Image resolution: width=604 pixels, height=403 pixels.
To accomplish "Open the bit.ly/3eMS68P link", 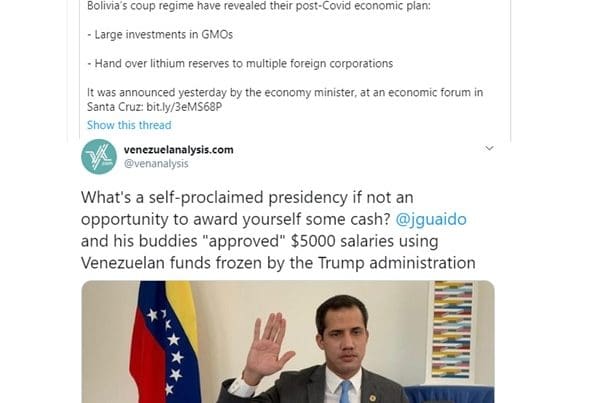I will pyautogui.click(x=184, y=107).
